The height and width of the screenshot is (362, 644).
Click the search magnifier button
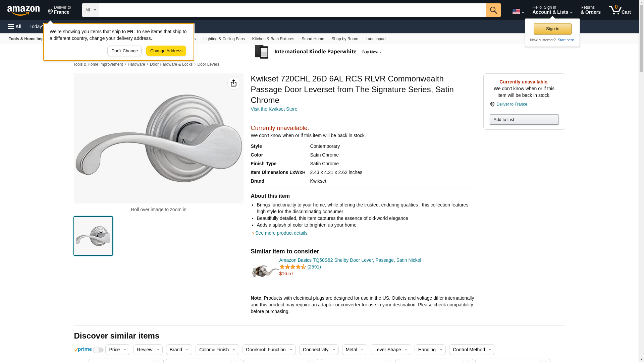(493, 10)
